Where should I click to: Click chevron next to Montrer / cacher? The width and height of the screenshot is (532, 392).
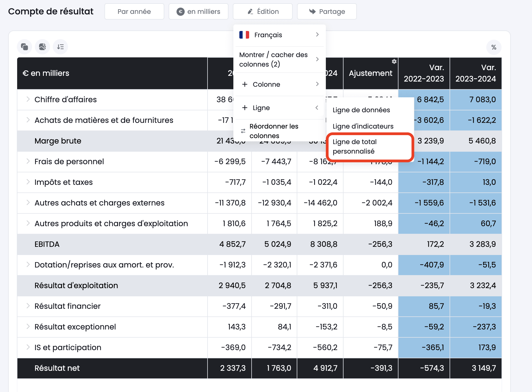(x=317, y=59)
